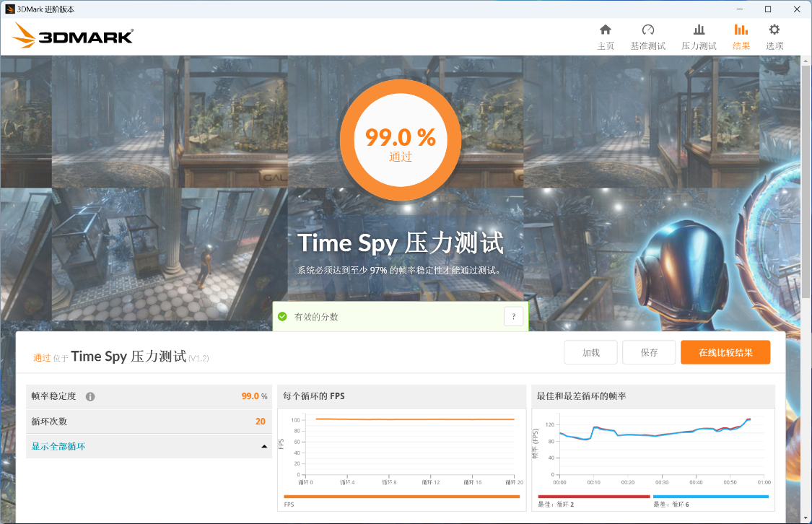Close the 3DMark window
The height and width of the screenshot is (524, 812).
coord(797,9)
